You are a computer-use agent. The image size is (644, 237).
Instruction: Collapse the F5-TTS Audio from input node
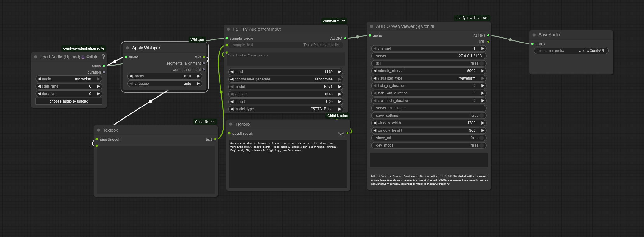click(x=229, y=29)
